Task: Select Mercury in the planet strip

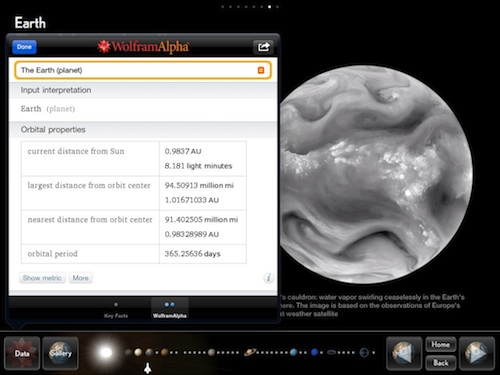Action: (128, 352)
